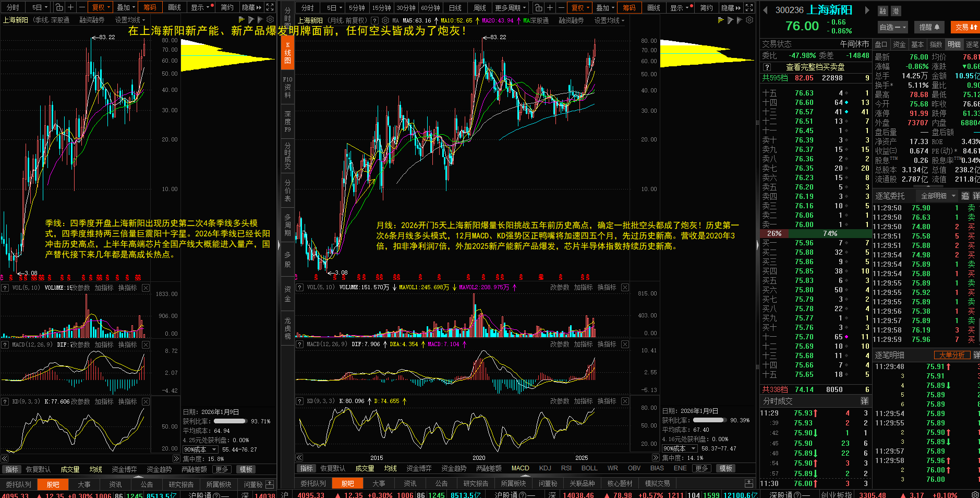Zoom in left chart with plus icon
Screen dimensions: 980x498
click(70, 7)
